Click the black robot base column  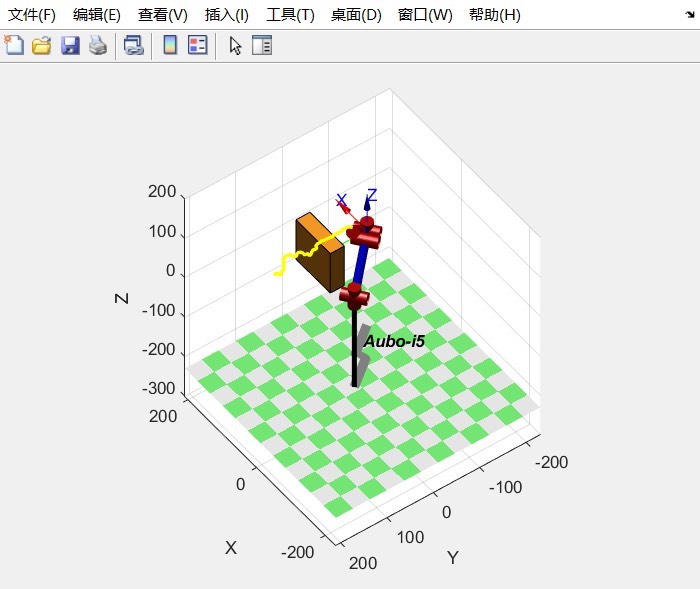(x=354, y=347)
